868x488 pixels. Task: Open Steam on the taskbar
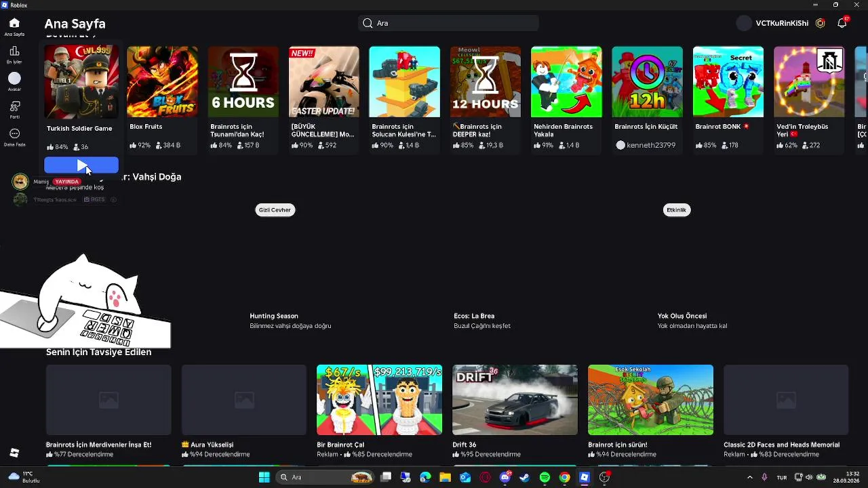pyautogui.click(x=524, y=477)
